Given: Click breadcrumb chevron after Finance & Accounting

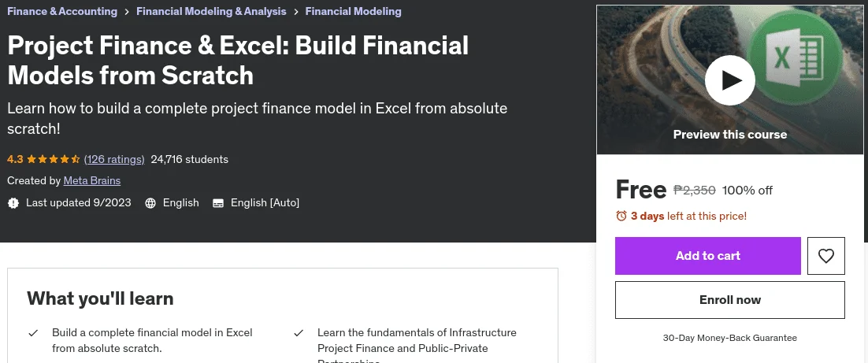Looking at the screenshot, I should click(127, 12).
